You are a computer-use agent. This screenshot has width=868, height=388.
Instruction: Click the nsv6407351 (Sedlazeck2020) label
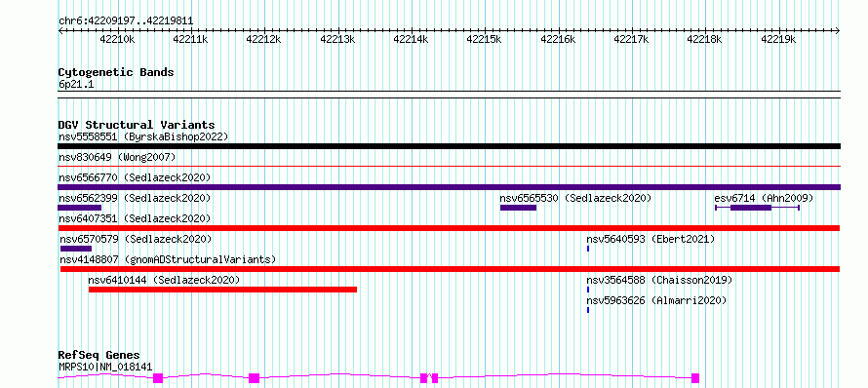(135, 218)
